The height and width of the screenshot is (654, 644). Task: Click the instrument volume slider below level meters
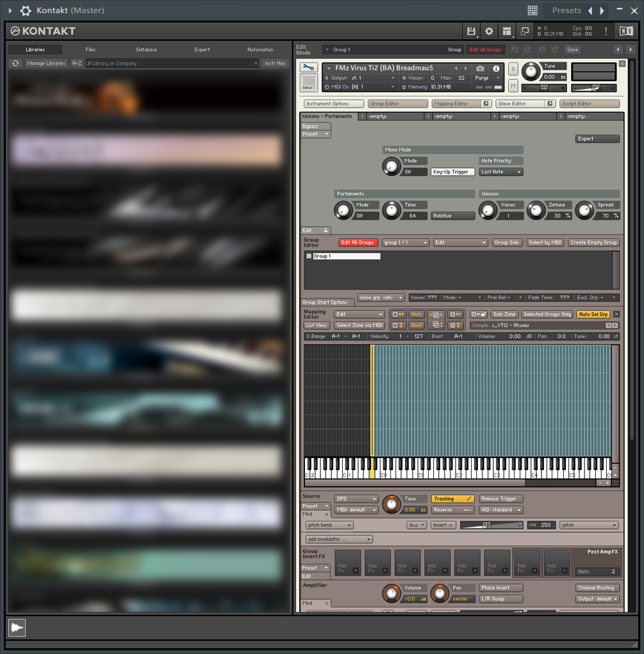coord(593,88)
